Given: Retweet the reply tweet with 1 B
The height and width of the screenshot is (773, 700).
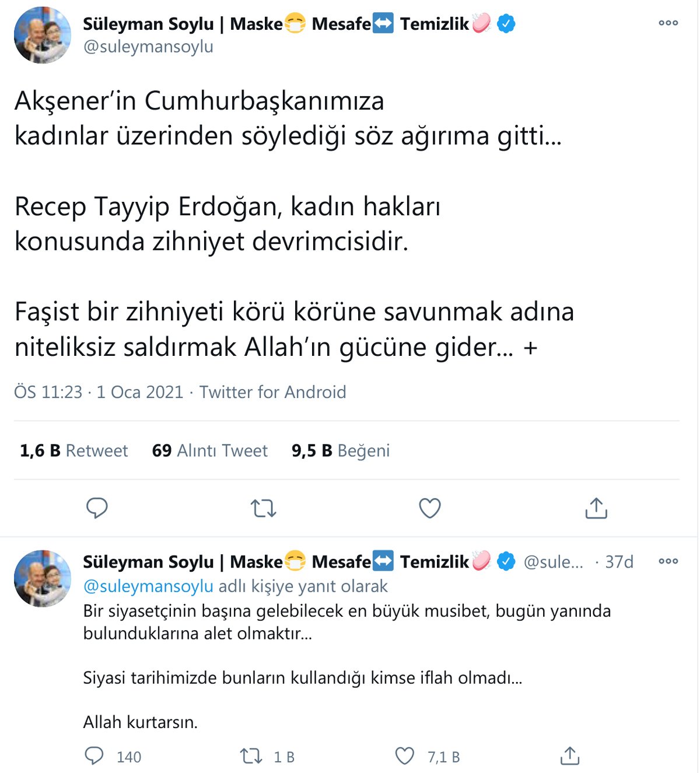Looking at the screenshot, I should point(251,756).
